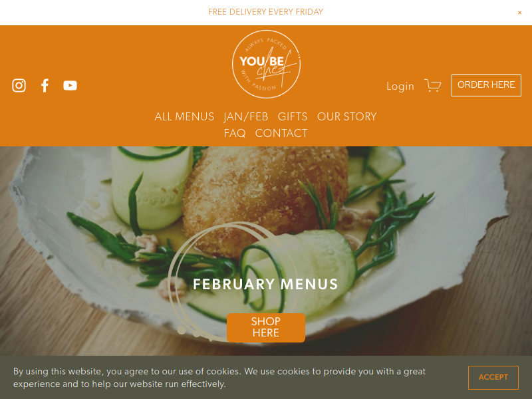Open the FAQ page
This screenshot has height=399, width=532.
point(235,134)
